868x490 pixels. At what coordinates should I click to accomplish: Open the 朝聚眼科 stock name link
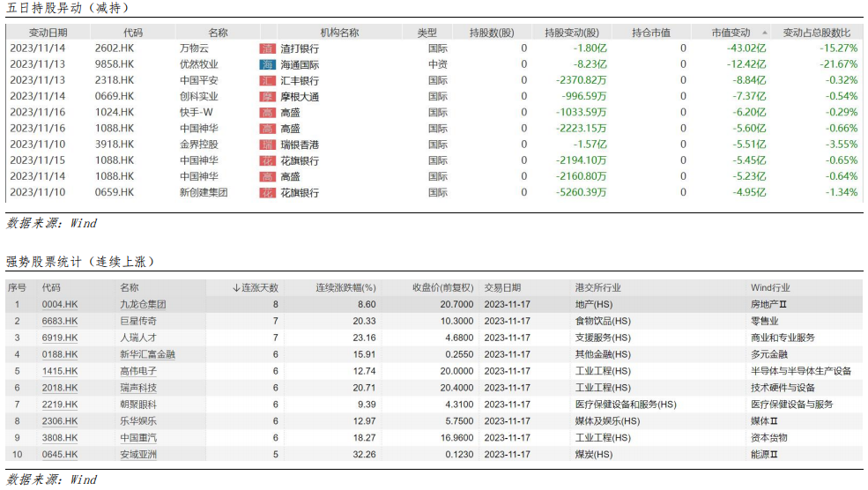tap(138, 405)
